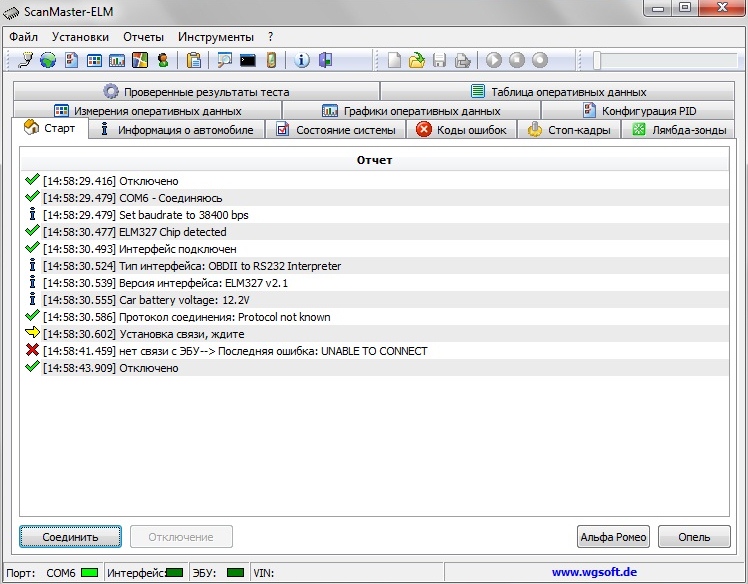Click the bar chart toolbar icon

pyautogui.click(x=117, y=61)
